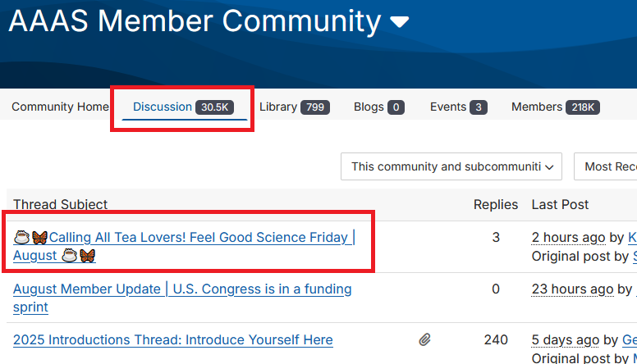The image size is (637, 364).
Task: Click the Discussion 30.5K count badge
Action: click(215, 107)
